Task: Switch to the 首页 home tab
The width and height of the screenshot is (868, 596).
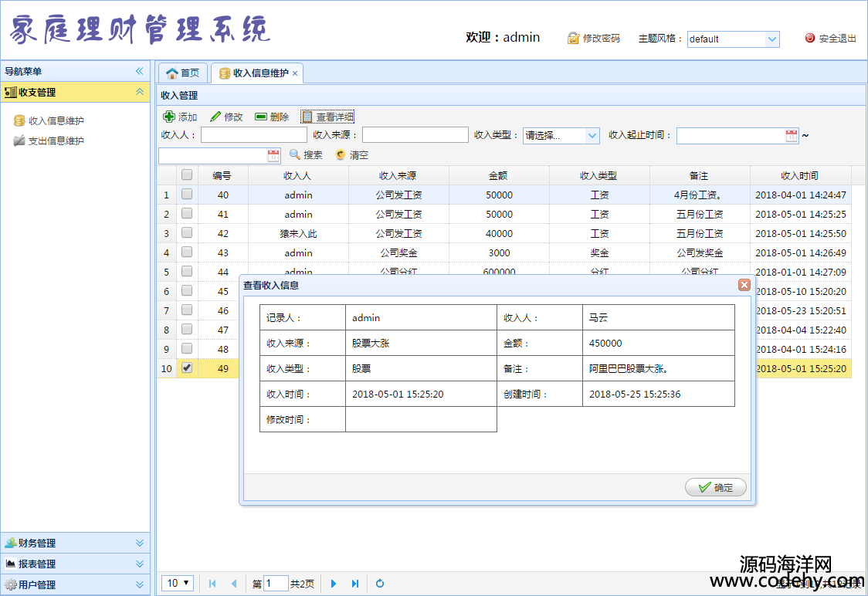Action: point(183,73)
